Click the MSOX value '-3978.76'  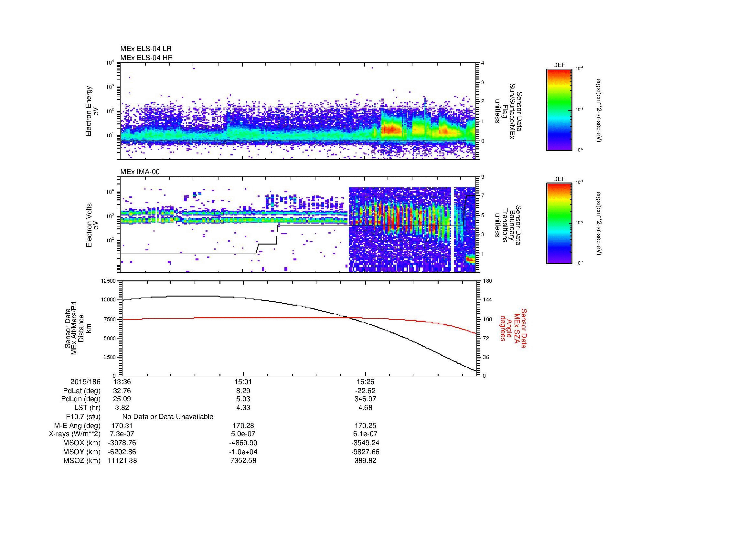[x=122, y=443]
